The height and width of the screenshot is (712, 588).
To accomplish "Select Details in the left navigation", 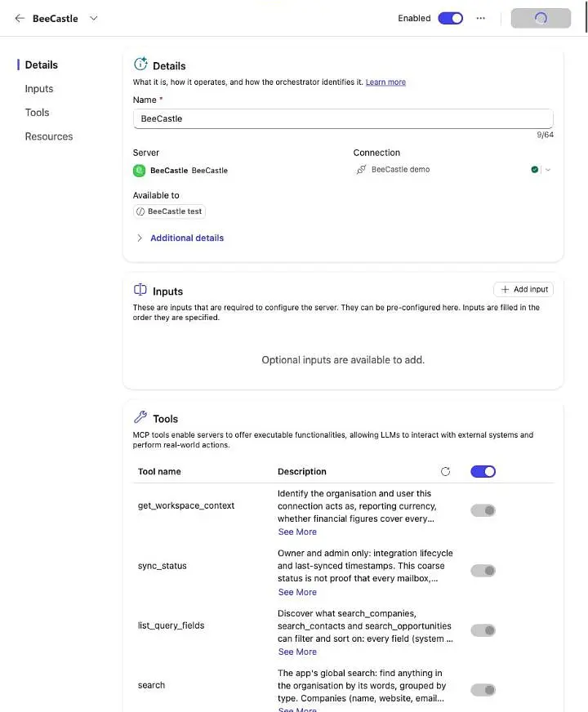I will tap(42, 65).
